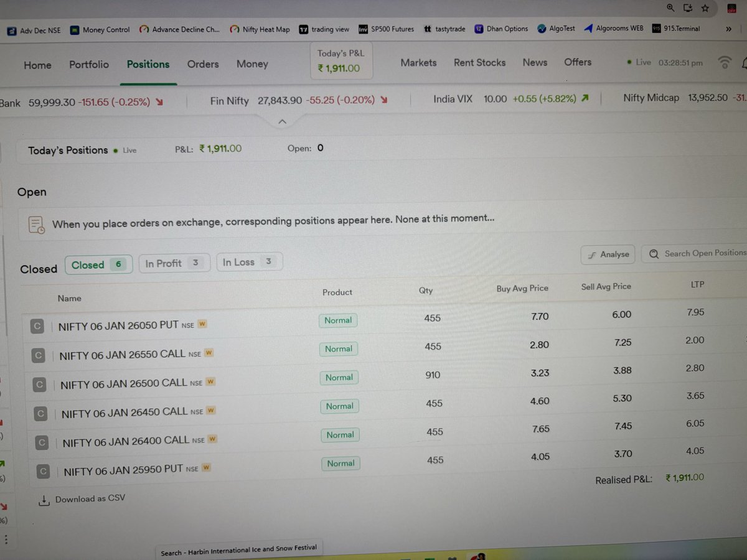
Task: Sort by the Qty column header
Action: tap(426, 291)
